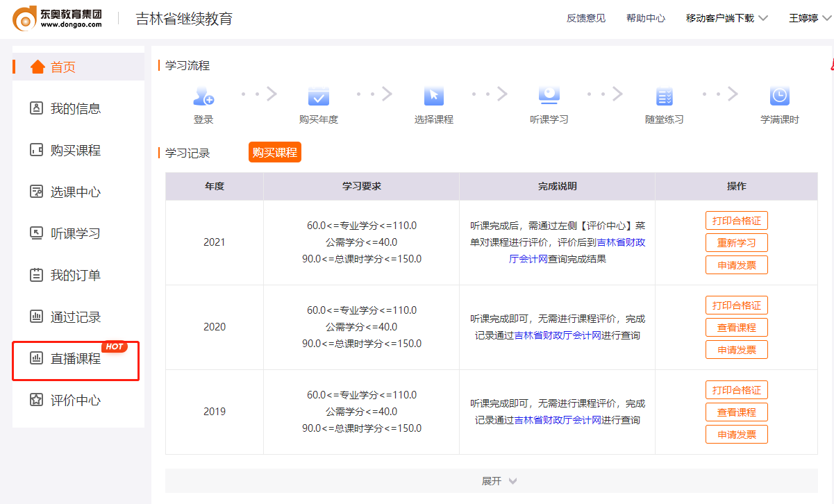The image size is (834, 504).
Task: Open the 帮助中心 link
Action: pyautogui.click(x=646, y=18)
